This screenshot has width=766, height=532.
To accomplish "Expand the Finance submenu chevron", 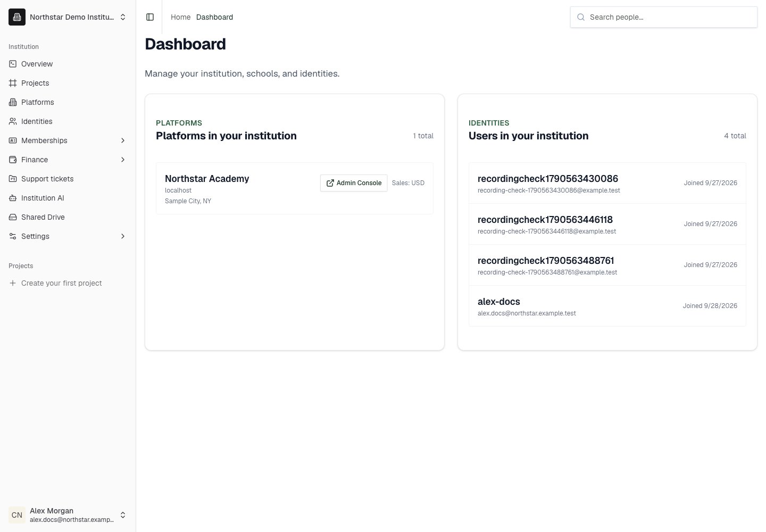I will 123,160.
